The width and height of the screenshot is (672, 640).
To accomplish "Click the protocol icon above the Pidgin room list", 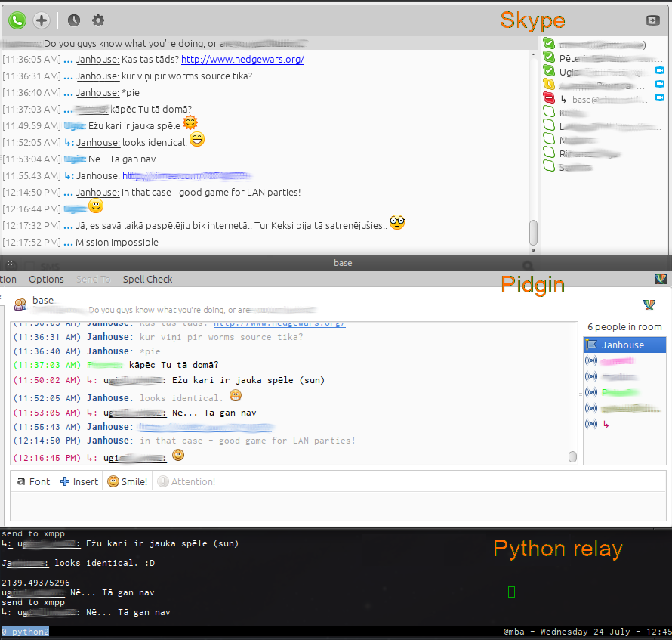I will tap(649, 305).
